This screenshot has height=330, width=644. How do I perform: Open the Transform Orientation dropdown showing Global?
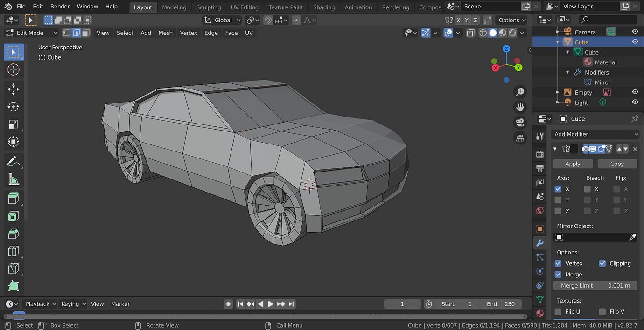(x=222, y=20)
